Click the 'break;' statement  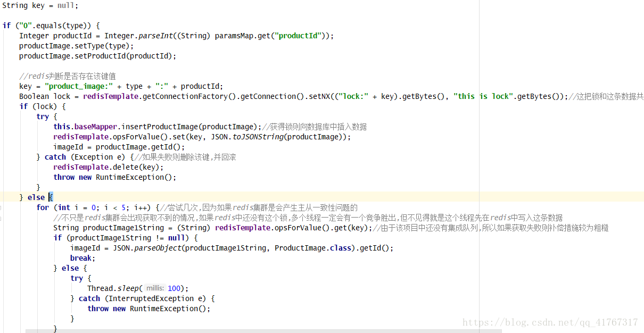click(83, 258)
